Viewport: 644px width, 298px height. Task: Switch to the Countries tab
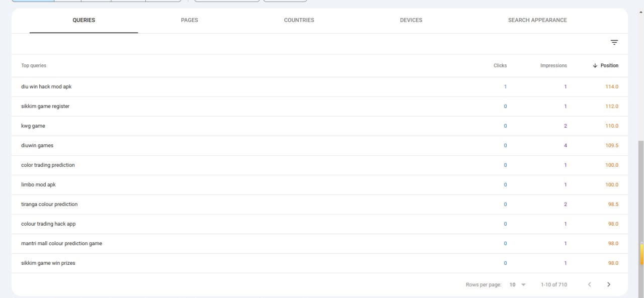pos(299,20)
